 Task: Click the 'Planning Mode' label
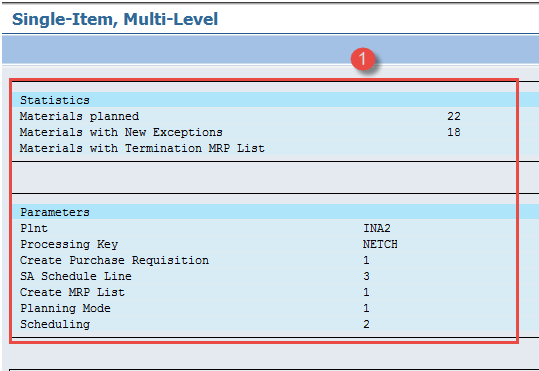[65, 308]
